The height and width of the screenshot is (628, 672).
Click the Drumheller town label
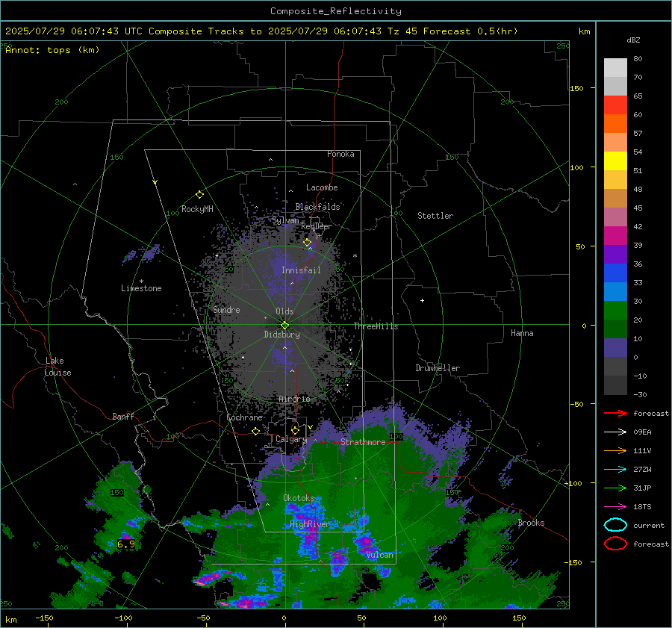[x=438, y=368]
